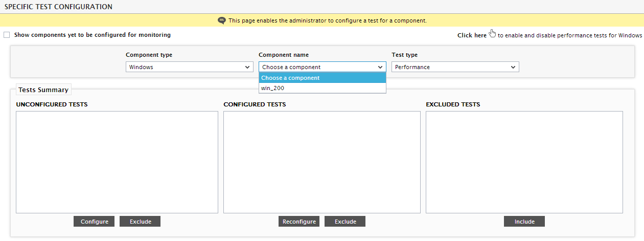Click the speech bubble info icon
The height and width of the screenshot is (241, 644).
click(x=222, y=21)
